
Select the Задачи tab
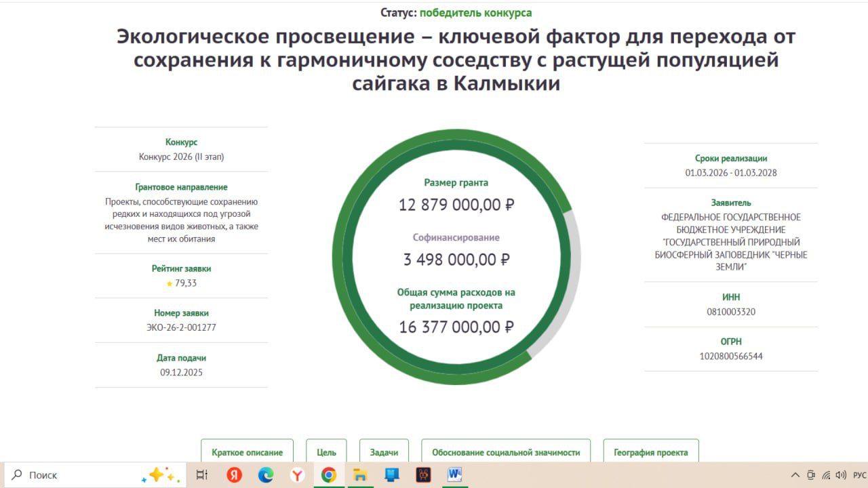[384, 452]
